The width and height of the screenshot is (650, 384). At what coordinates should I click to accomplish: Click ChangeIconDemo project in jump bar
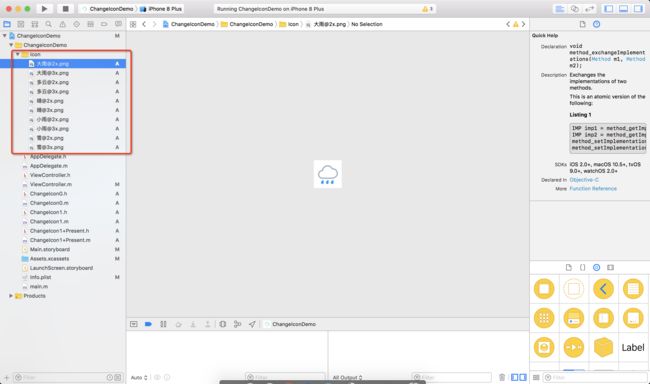click(189, 24)
